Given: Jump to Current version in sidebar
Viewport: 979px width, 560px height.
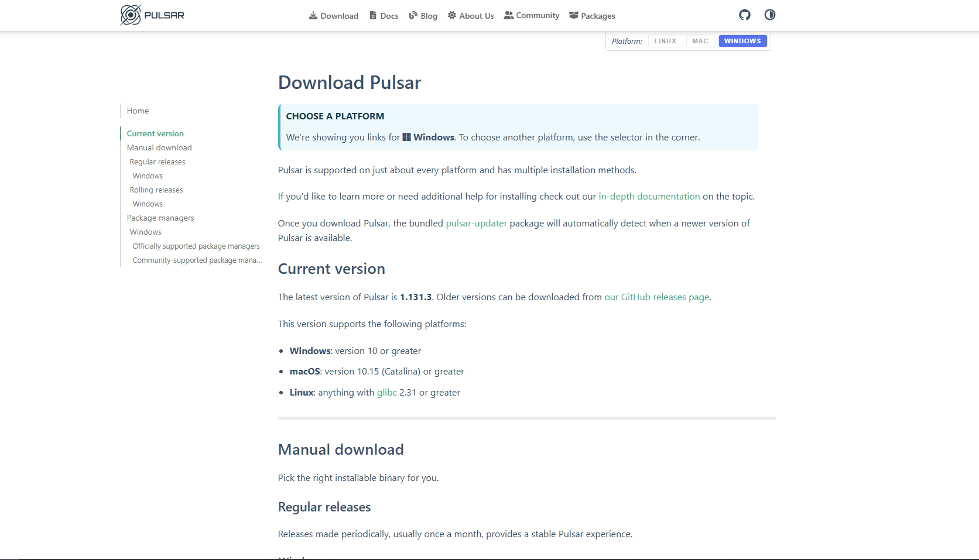Looking at the screenshot, I should coord(155,133).
